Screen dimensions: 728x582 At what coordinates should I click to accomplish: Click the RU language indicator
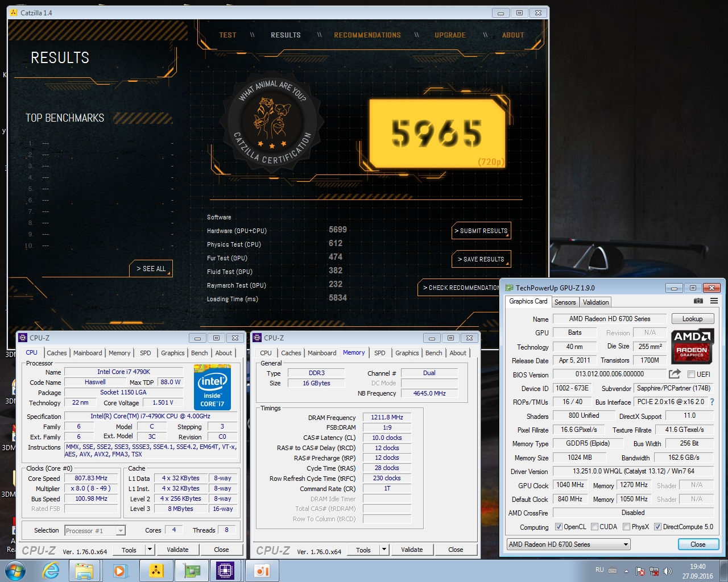coord(599,569)
